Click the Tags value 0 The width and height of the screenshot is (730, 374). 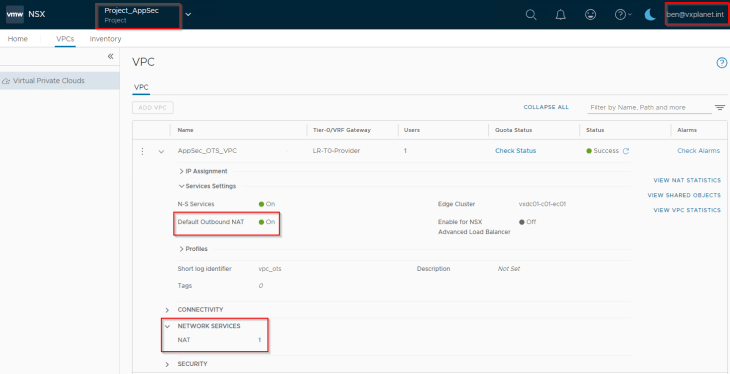click(261, 286)
